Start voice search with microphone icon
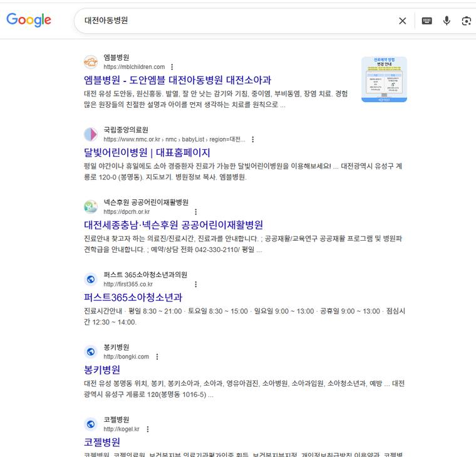The height and width of the screenshot is (457, 476). tap(447, 21)
